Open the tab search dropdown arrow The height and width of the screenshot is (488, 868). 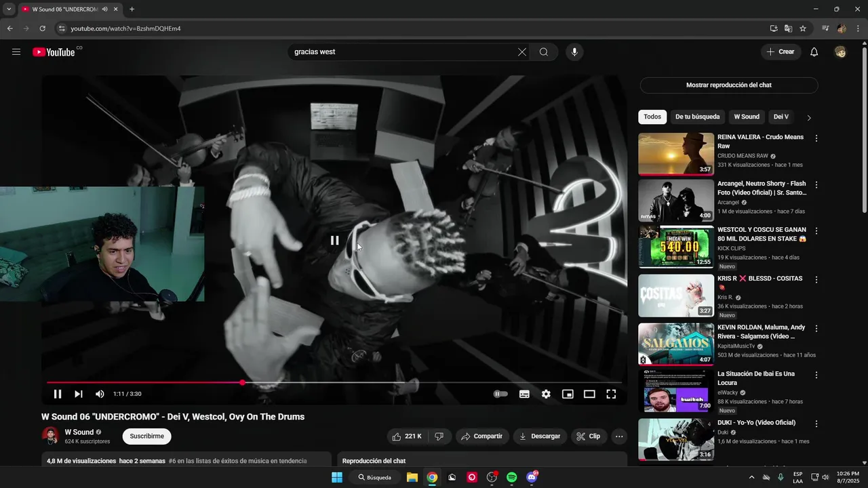click(x=9, y=9)
